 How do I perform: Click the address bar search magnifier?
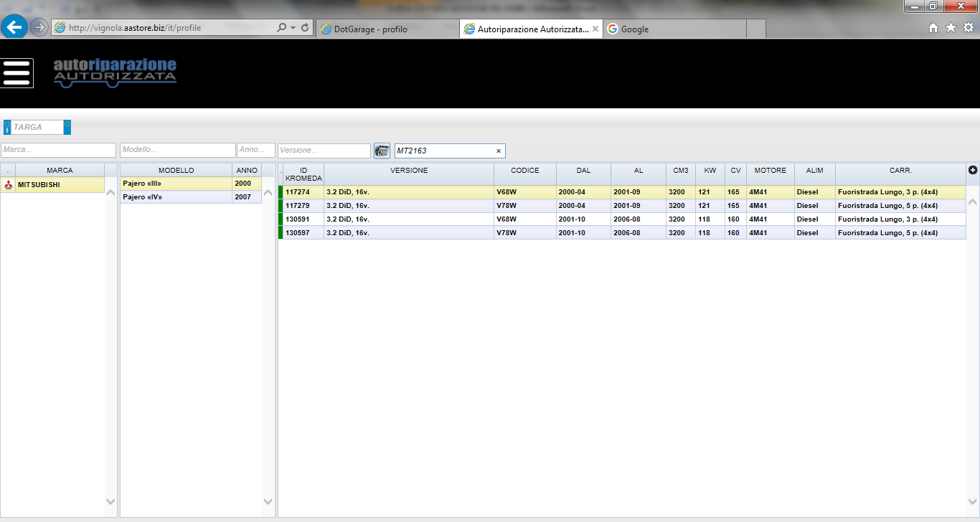tap(281, 28)
